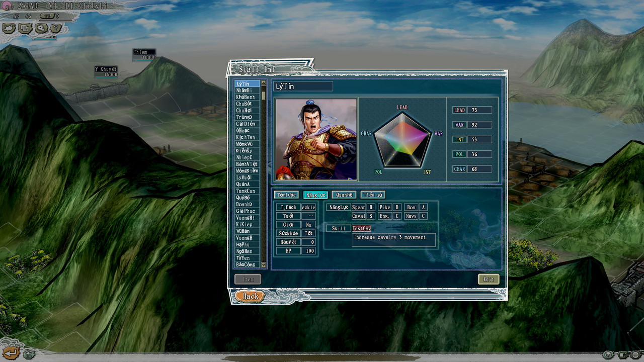The width and height of the screenshot is (644, 362).
Task: Select GiảPhuc in the officer list
Action: pos(247,211)
